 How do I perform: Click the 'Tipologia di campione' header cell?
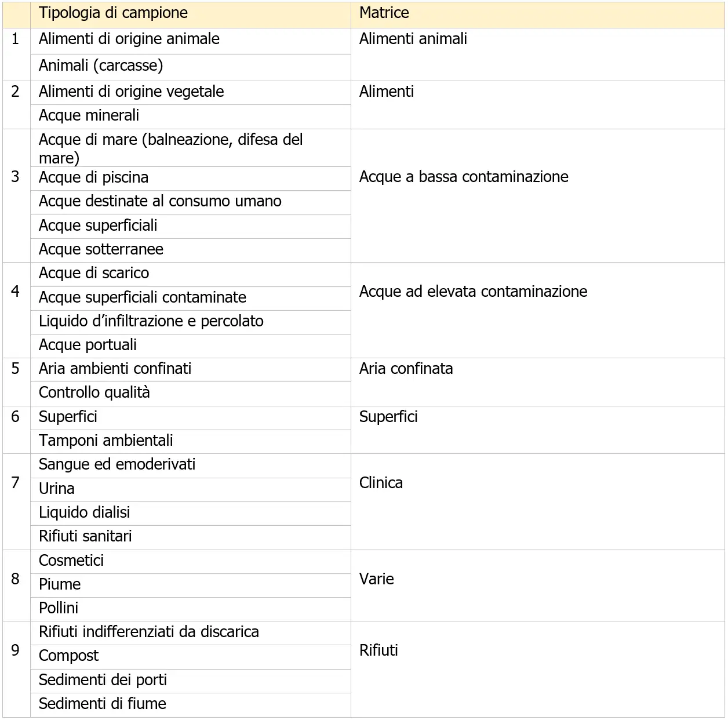click(191, 14)
